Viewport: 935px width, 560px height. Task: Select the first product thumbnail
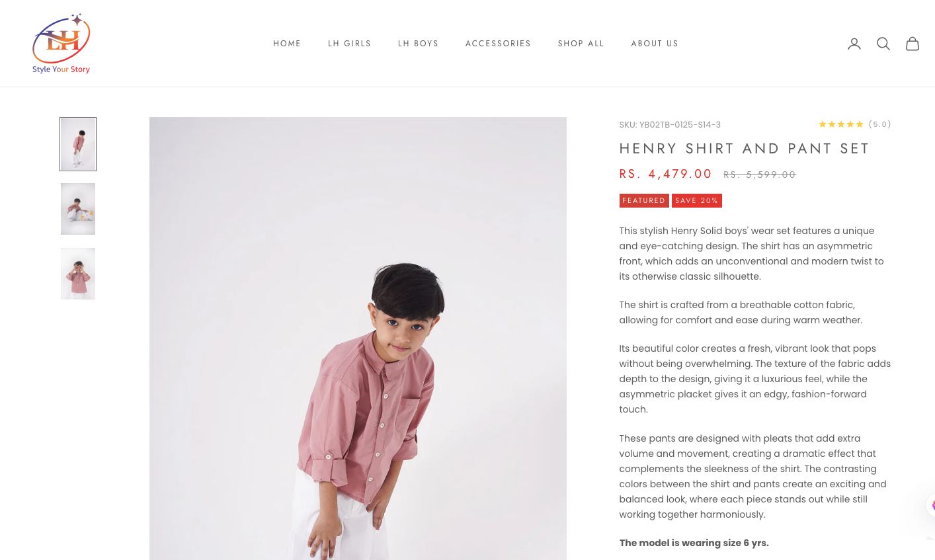78,144
